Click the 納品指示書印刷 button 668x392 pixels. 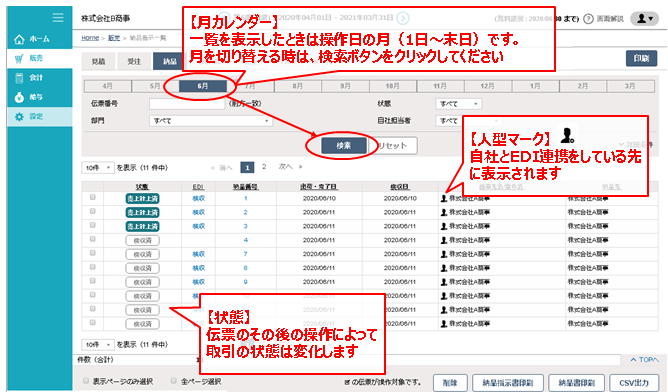click(507, 383)
